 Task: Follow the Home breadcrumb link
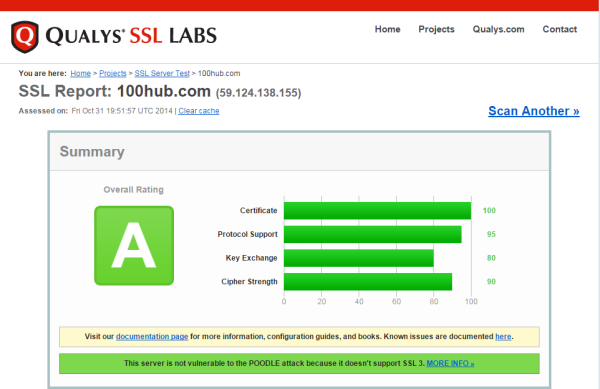(x=80, y=73)
